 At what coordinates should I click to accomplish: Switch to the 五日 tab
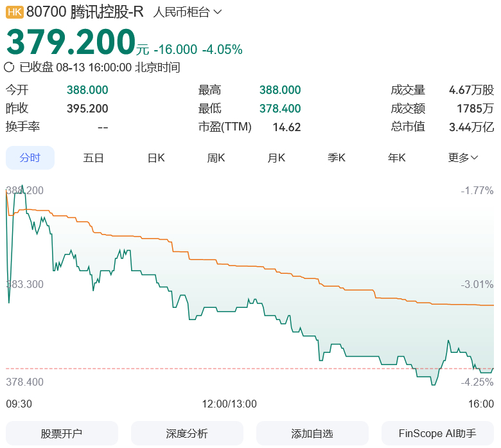93,157
